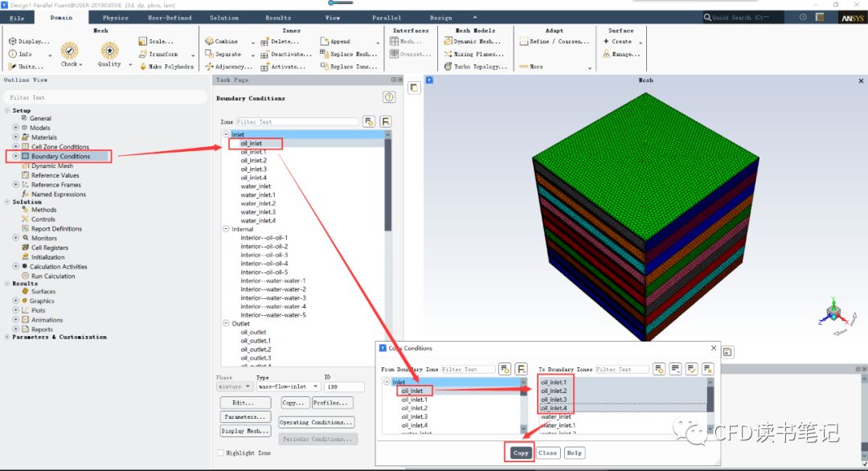This screenshot has height=471, width=868.
Task: Click the Quick Search magnifier field
Action: [743, 18]
